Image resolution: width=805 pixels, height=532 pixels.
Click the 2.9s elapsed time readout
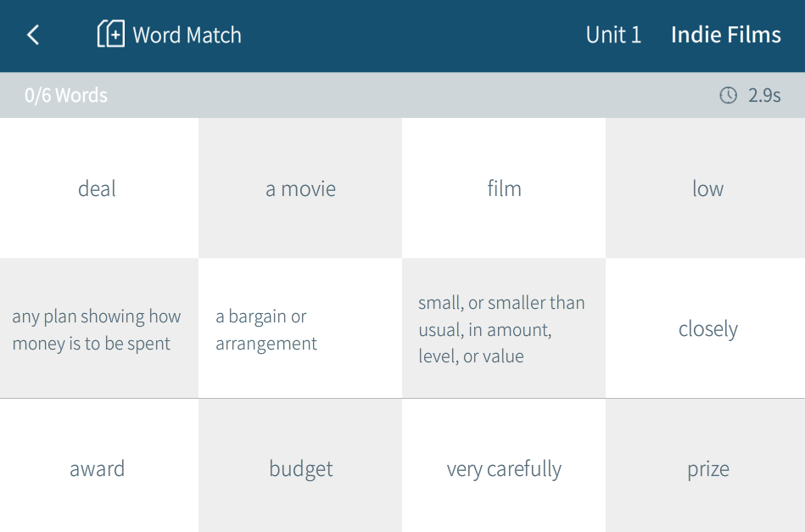coord(764,95)
